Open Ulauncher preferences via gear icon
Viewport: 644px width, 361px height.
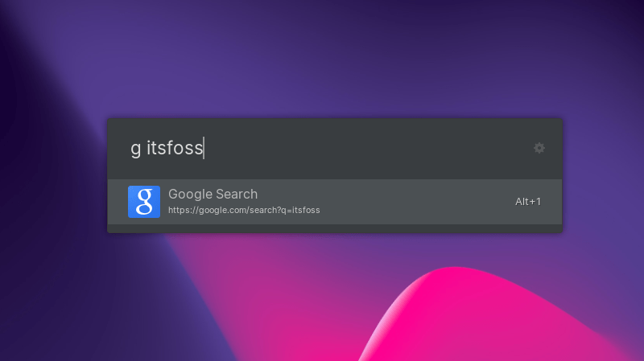tap(539, 148)
